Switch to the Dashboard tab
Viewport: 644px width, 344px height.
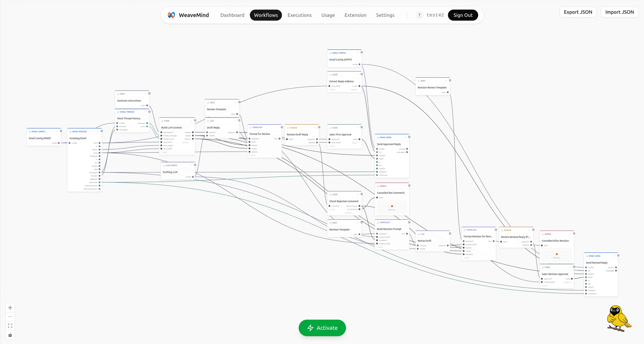pos(232,15)
